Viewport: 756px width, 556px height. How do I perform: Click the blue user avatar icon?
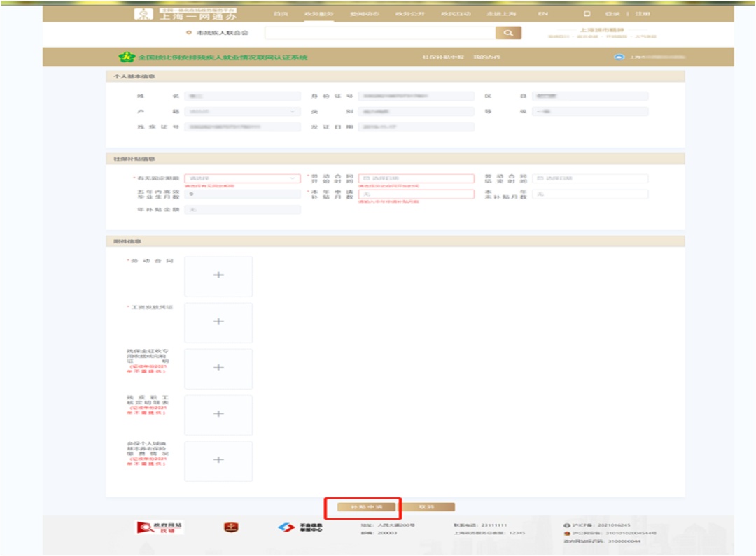click(619, 57)
